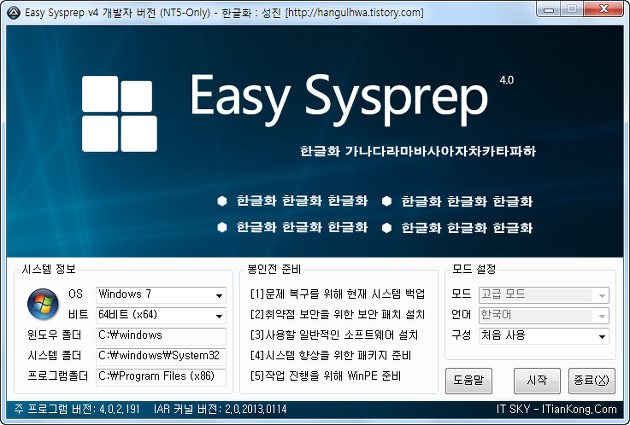The width and height of the screenshot is (630, 425).
Task: Click step [2] 취약점 보안을 위한 보안 패치 설치
Action: coord(338,315)
